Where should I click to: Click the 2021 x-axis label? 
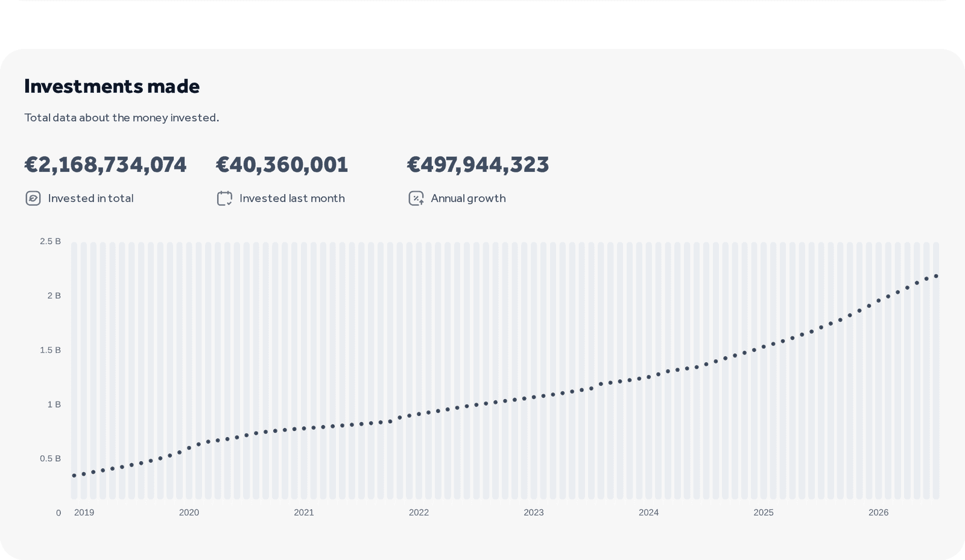pyautogui.click(x=304, y=512)
